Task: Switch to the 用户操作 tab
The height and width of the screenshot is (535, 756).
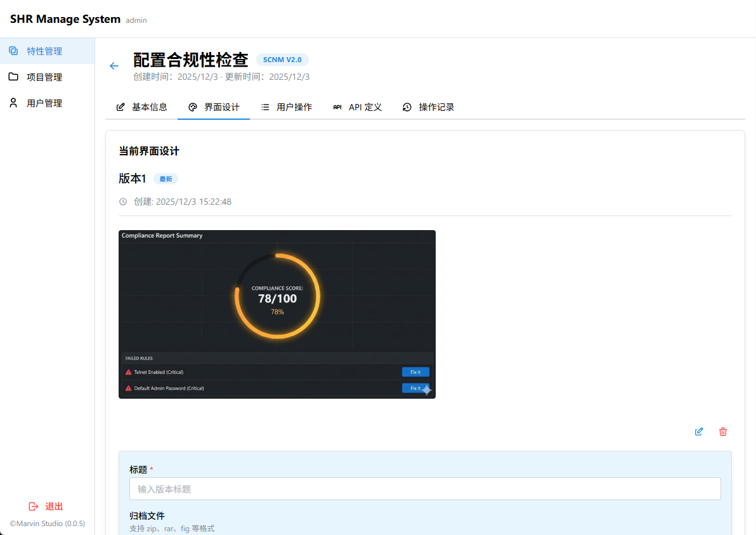Action: pyautogui.click(x=287, y=107)
